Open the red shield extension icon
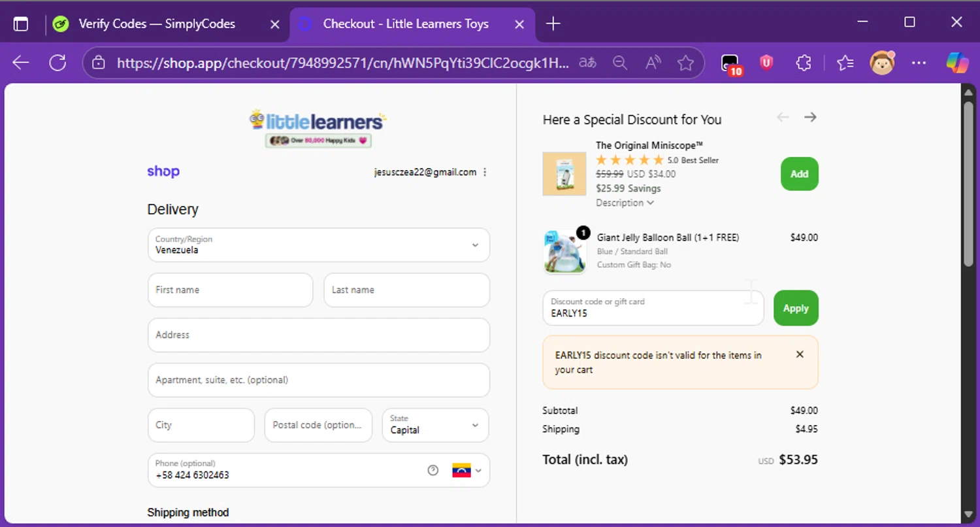This screenshot has width=980, height=527. [x=766, y=63]
